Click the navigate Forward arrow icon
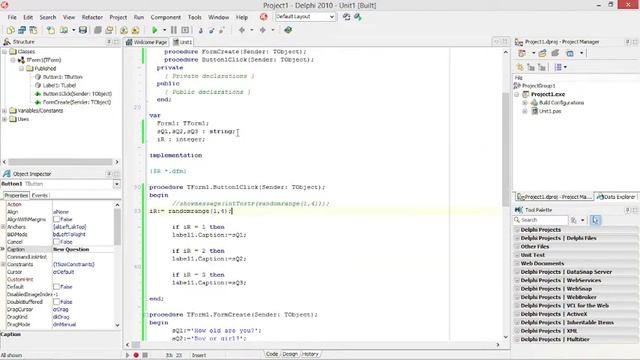 (263, 30)
